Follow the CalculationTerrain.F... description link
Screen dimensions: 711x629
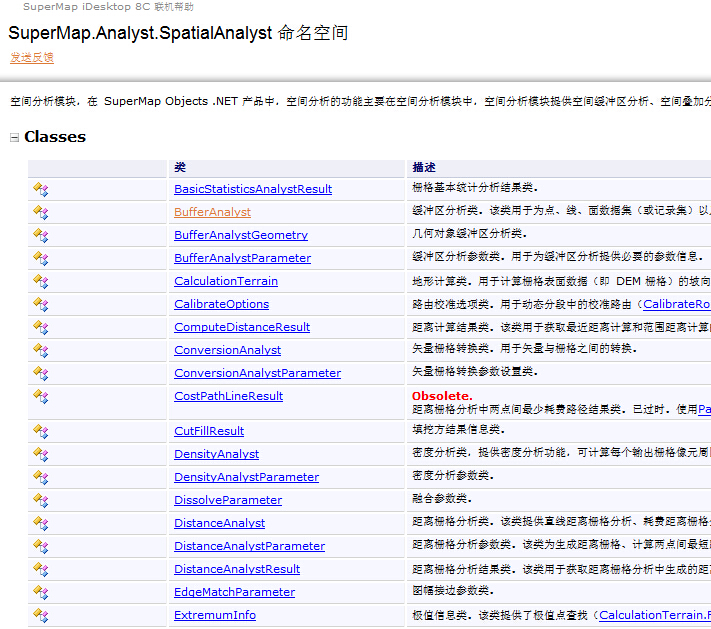(x=655, y=615)
